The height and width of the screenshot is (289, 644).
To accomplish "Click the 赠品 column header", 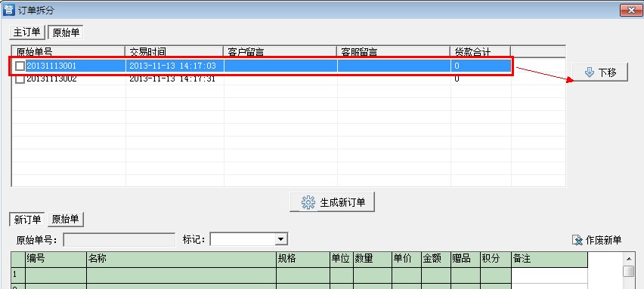I will 466,259.
